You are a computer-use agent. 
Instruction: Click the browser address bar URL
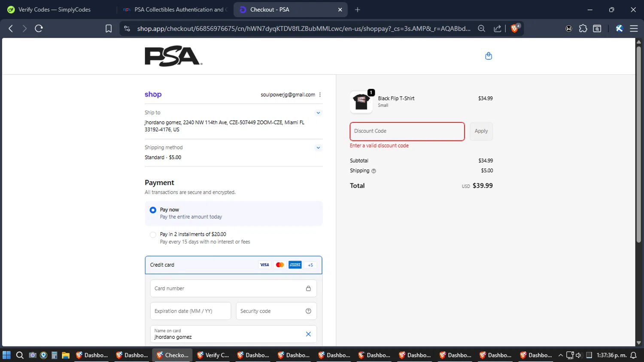(x=304, y=28)
